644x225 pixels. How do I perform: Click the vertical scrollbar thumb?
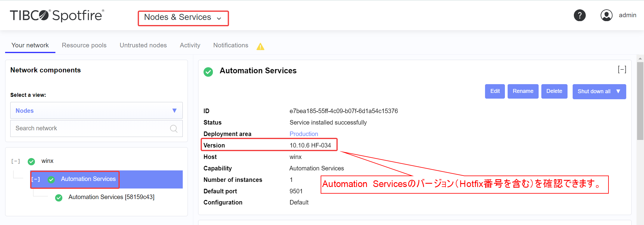(640, 101)
